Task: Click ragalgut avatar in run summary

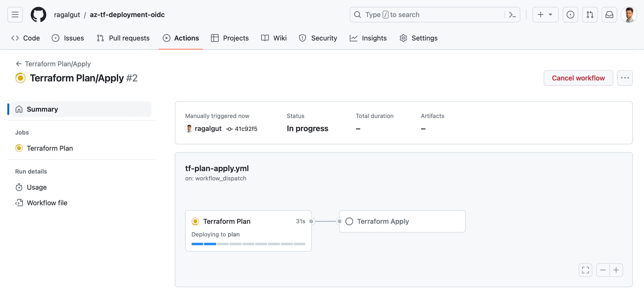Action: (x=189, y=129)
